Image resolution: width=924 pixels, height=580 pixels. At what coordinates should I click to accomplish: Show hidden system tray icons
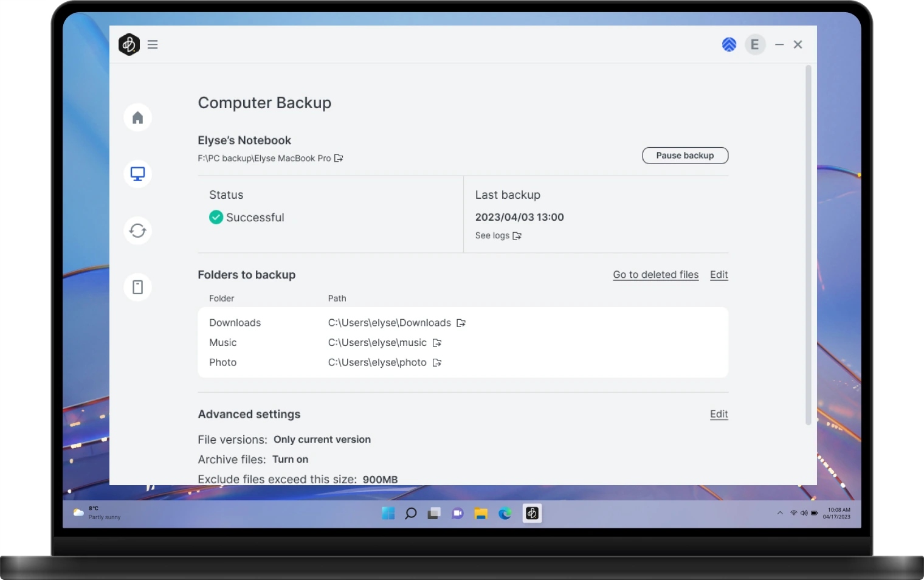[780, 513]
